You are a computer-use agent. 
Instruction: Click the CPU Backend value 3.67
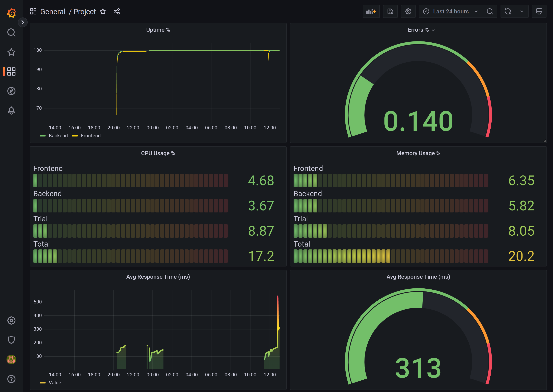coord(261,206)
